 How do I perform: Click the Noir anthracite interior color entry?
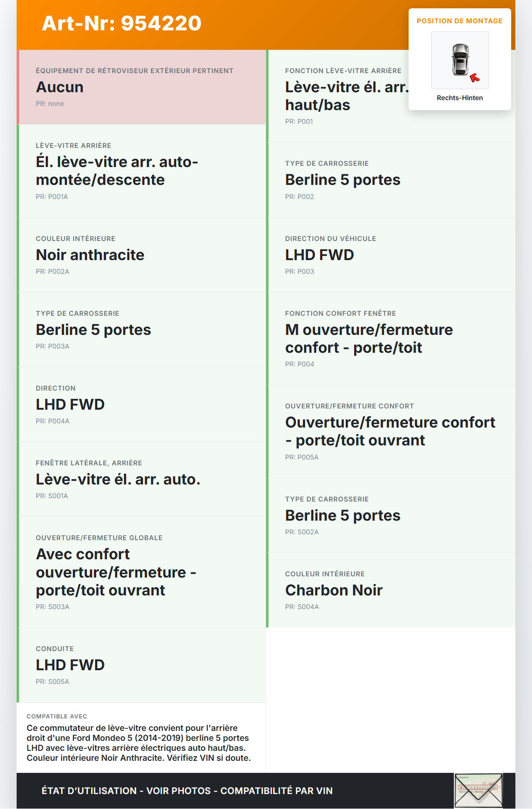point(90,255)
